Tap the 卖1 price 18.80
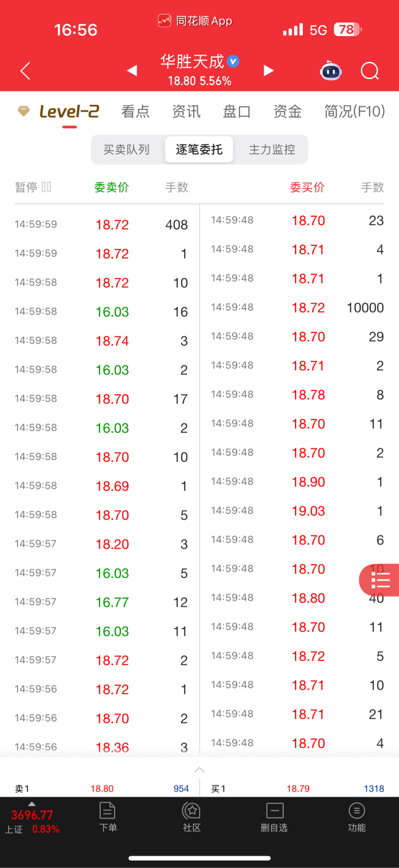Screen dimensions: 399x868 (x=102, y=789)
